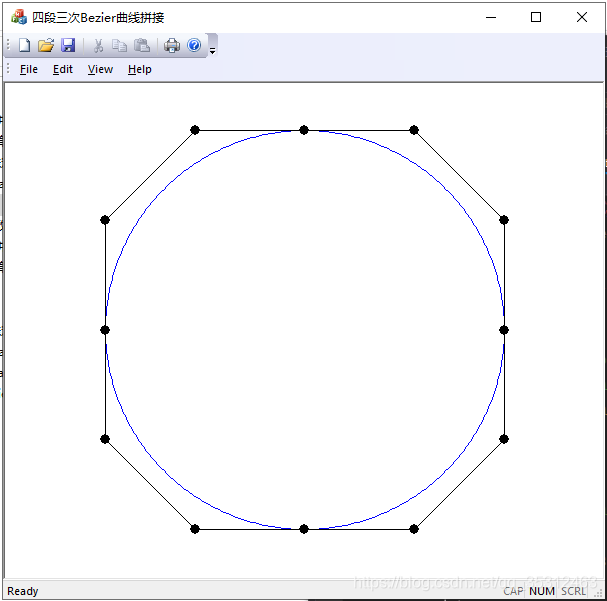The image size is (607, 601).
Task: Click the window resize grip in status bar
Action: [600, 593]
